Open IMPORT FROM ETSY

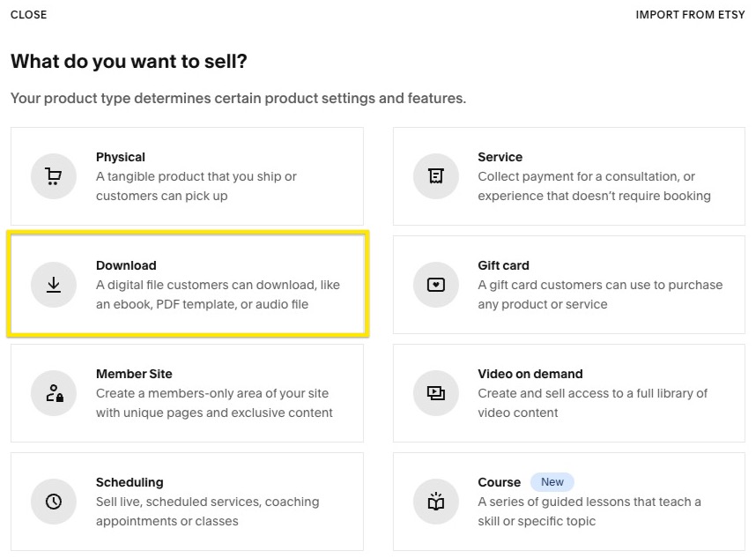pos(691,14)
